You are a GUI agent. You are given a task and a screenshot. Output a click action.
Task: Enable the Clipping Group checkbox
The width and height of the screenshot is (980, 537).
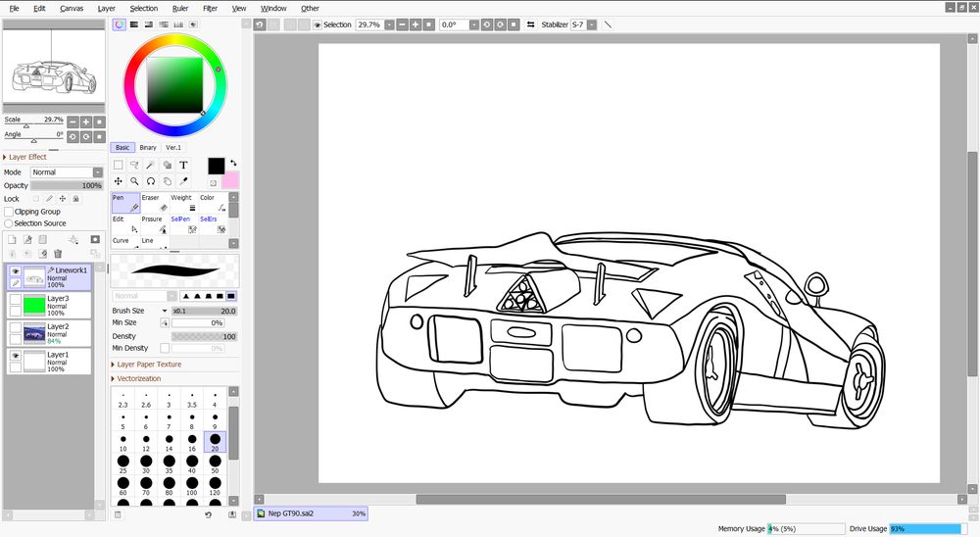10,212
